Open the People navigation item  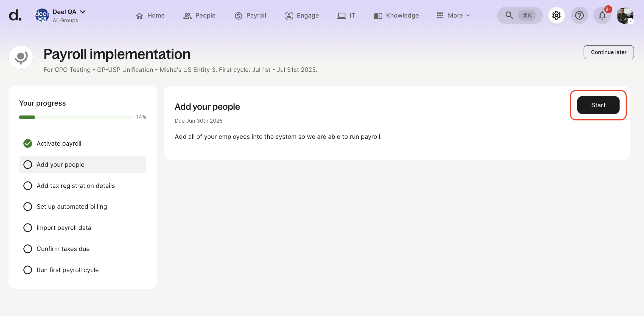click(187, 16)
